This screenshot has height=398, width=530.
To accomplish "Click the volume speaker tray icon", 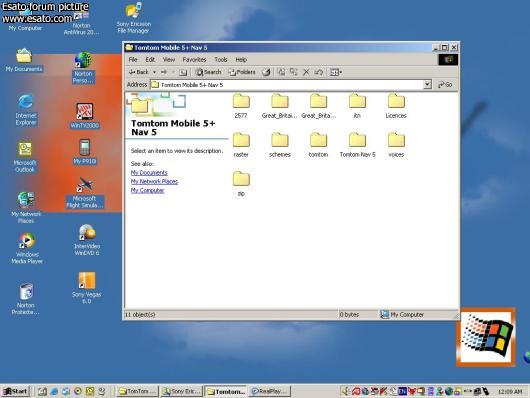I will (x=345, y=392).
